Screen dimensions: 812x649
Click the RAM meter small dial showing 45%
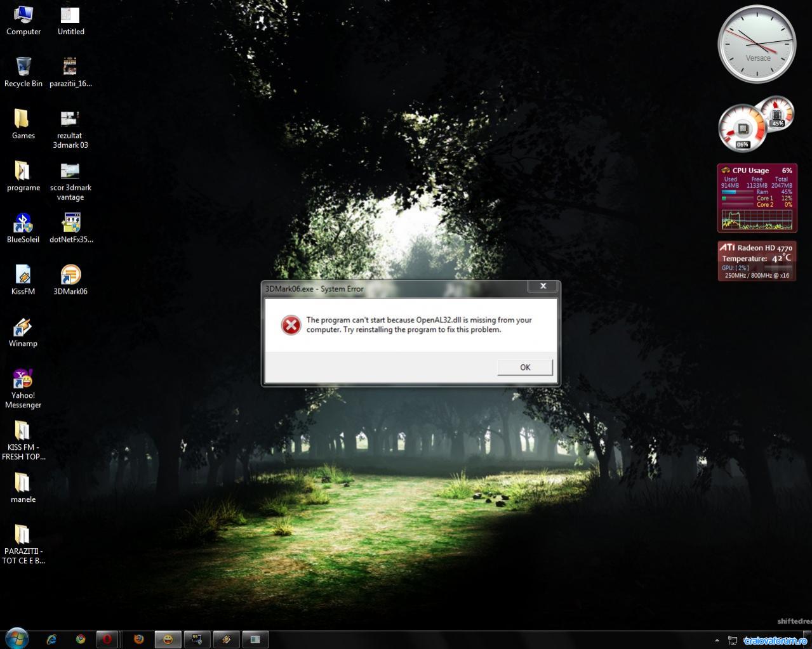tap(776, 114)
